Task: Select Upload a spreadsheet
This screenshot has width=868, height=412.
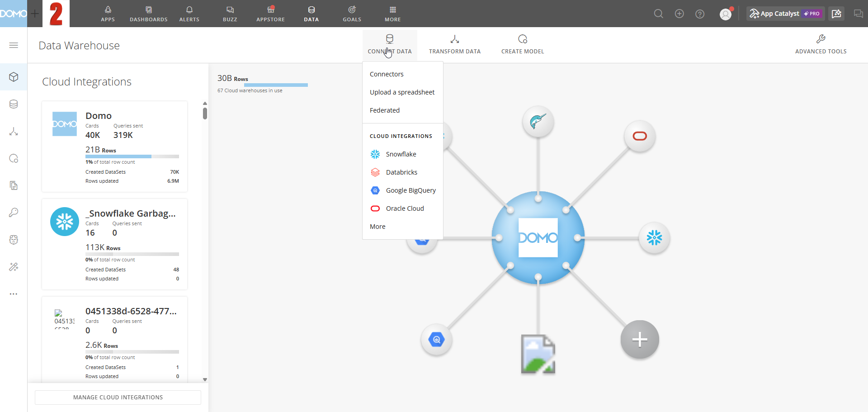Action: click(402, 92)
